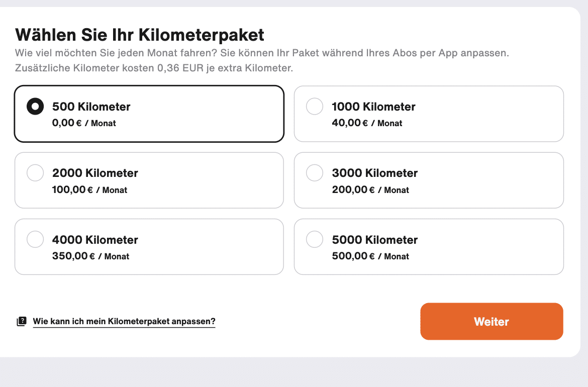Choose the 5000 Kilometer radio option
Image resolution: width=588 pixels, height=387 pixels.
(315, 239)
